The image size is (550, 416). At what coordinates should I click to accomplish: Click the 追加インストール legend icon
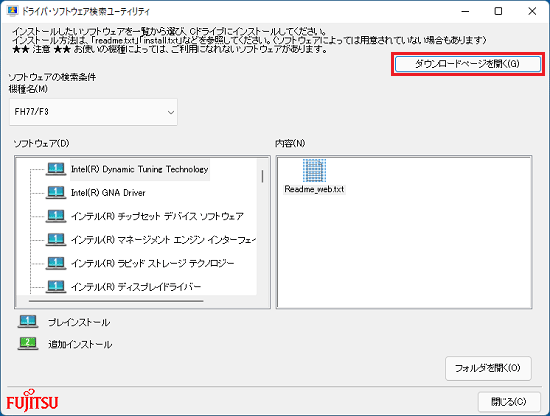(x=28, y=343)
